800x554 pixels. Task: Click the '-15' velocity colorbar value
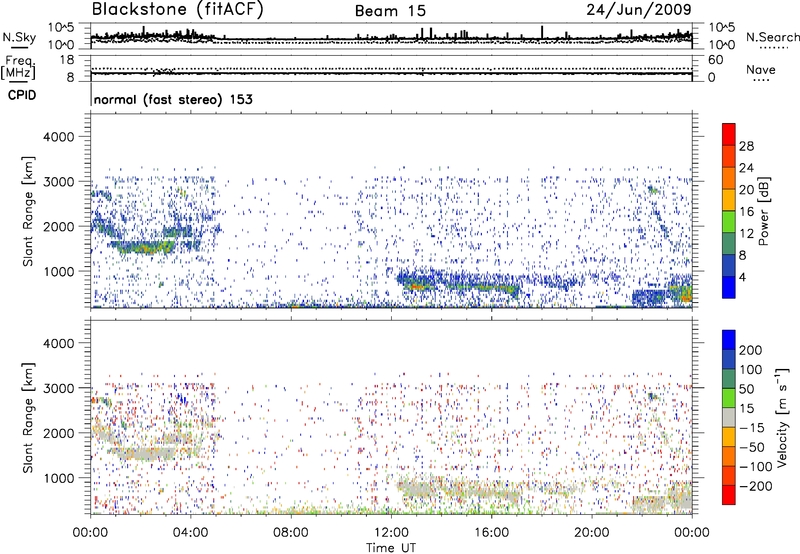750,428
